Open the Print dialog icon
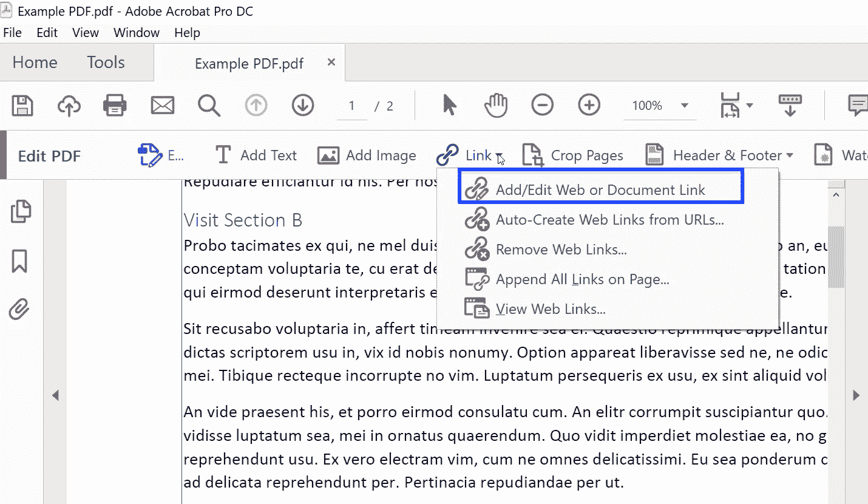The width and height of the screenshot is (868, 504). click(115, 105)
